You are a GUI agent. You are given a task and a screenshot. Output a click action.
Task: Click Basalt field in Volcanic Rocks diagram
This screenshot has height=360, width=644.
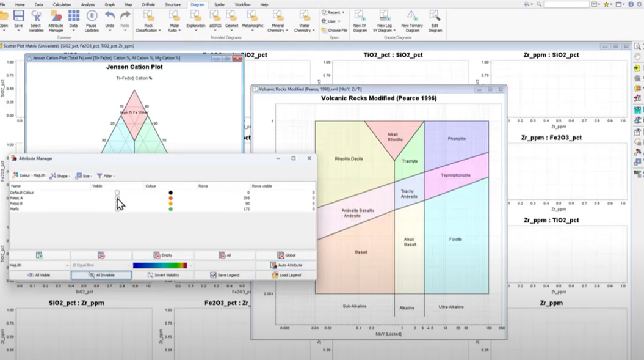tap(361, 252)
